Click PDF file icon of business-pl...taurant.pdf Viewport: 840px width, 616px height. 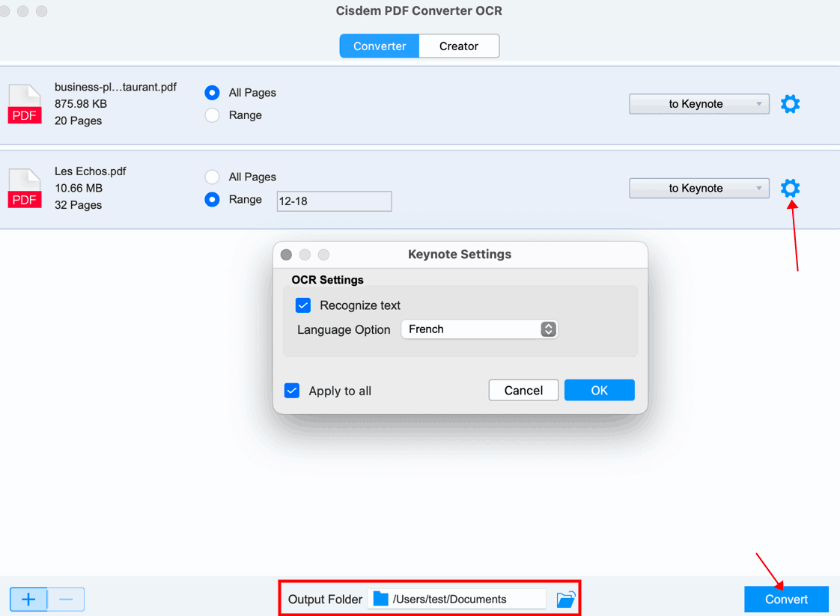click(25, 104)
